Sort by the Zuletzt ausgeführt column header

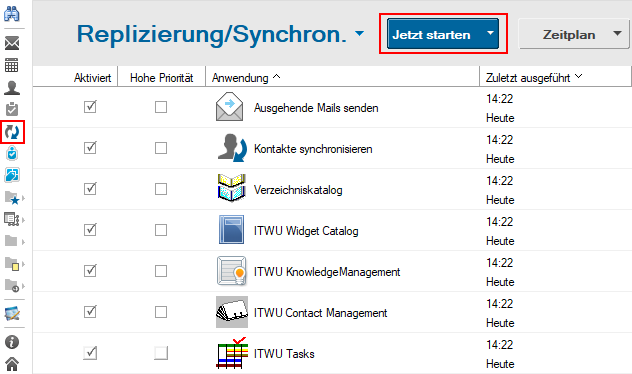(x=534, y=77)
